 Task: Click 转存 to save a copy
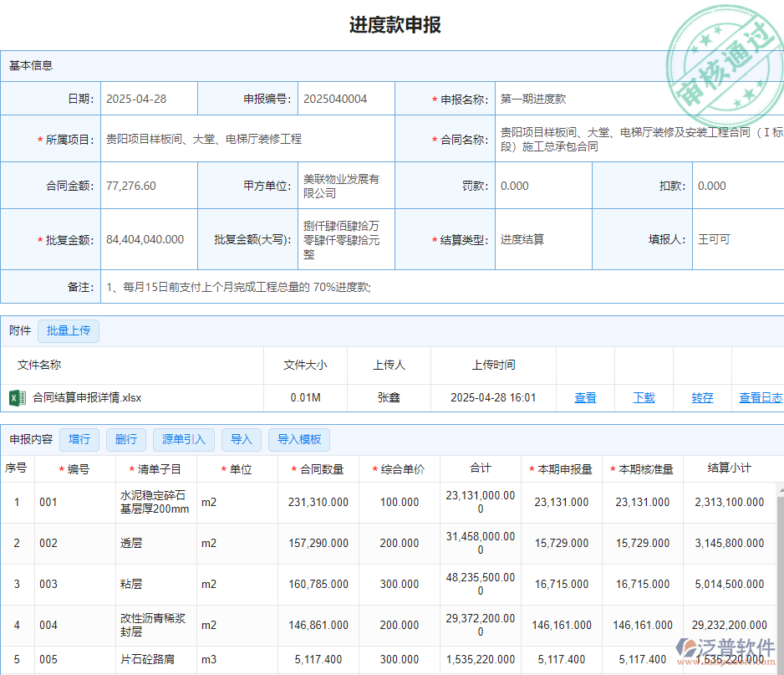(702, 397)
